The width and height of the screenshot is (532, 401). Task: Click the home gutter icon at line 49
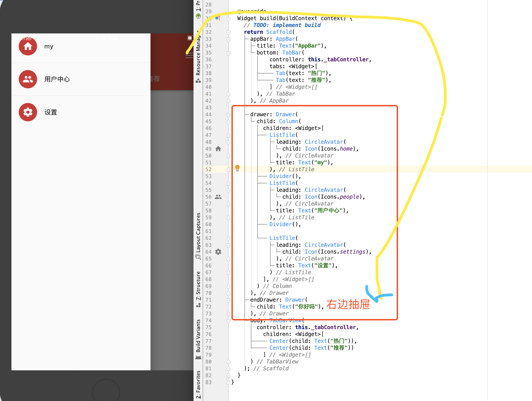(218, 149)
